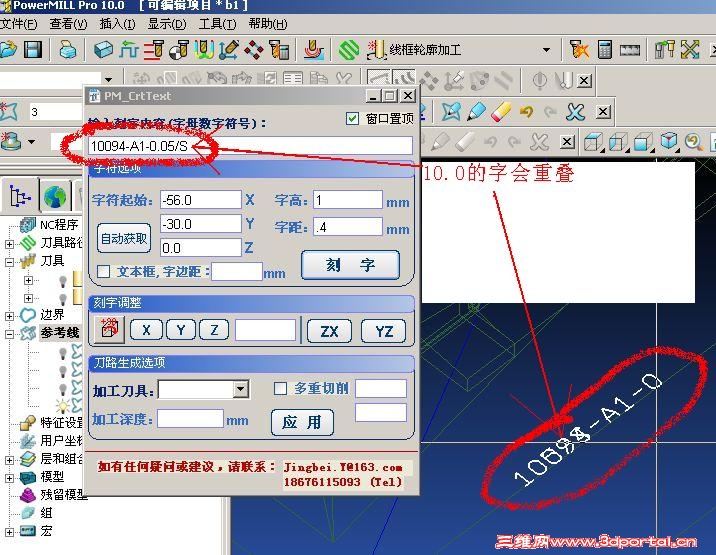Select the blue pencil pattern edit icon
Screen dimensions: 716x555
pos(477,111)
